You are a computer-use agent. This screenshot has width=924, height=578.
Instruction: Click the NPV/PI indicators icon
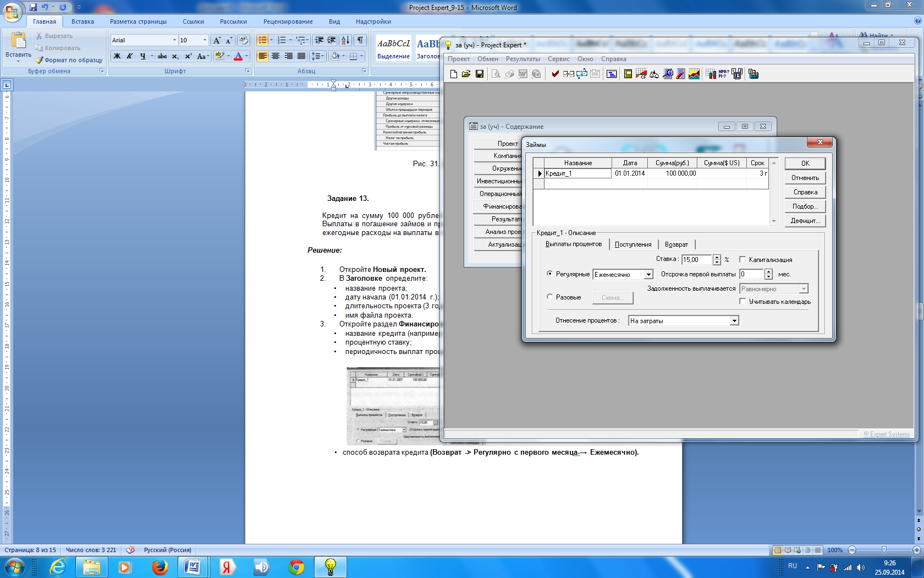point(724,74)
